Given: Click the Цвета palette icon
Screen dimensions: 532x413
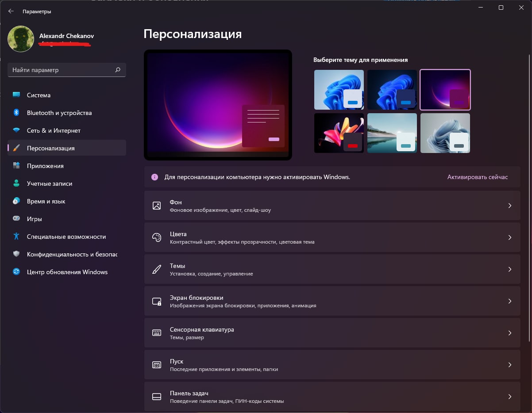Looking at the screenshot, I should [157, 237].
